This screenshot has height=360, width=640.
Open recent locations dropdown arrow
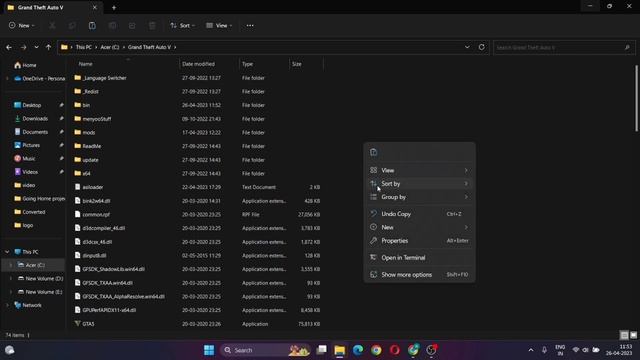(x=36, y=47)
